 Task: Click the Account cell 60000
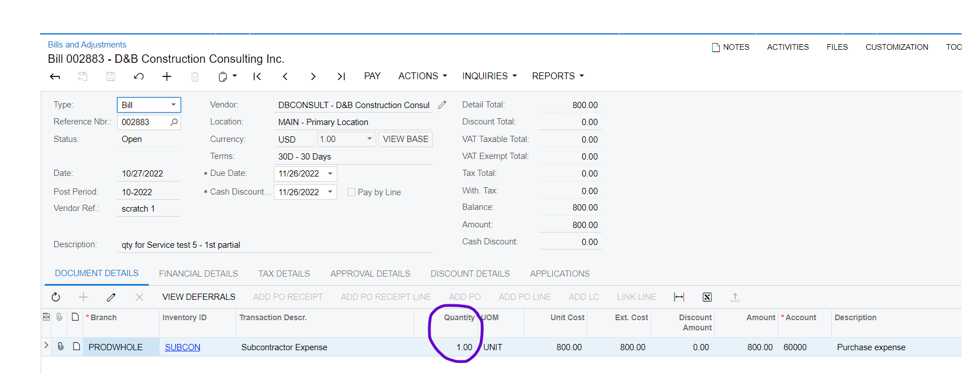tap(805, 347)
